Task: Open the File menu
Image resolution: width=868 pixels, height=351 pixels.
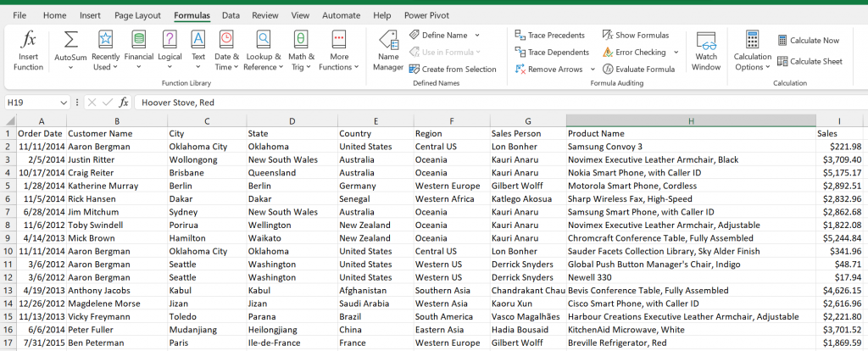Action: 19,15
